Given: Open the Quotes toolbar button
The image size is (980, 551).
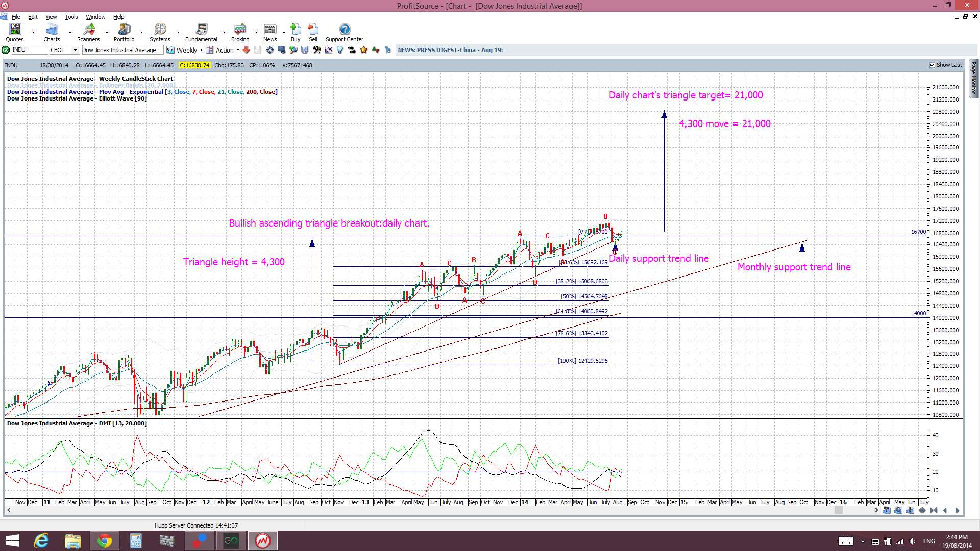Looking at the screenshot, I should coord(15,33).
